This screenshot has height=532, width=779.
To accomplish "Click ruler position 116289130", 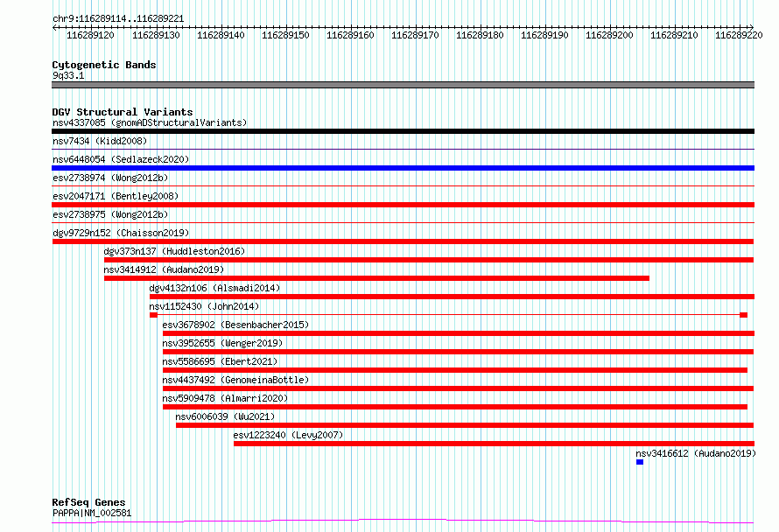I will click(156, 35).
